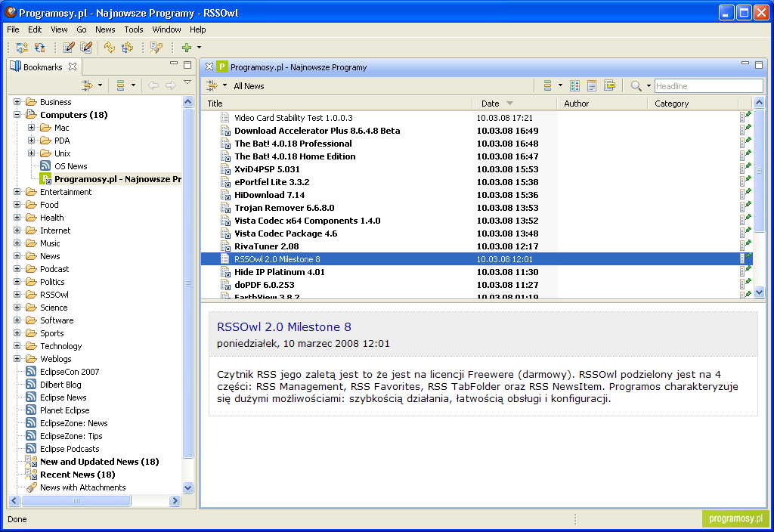The width and height of the screenshot is (774, 532).
Task: Sort news by Author column
Action: [602, 103]
